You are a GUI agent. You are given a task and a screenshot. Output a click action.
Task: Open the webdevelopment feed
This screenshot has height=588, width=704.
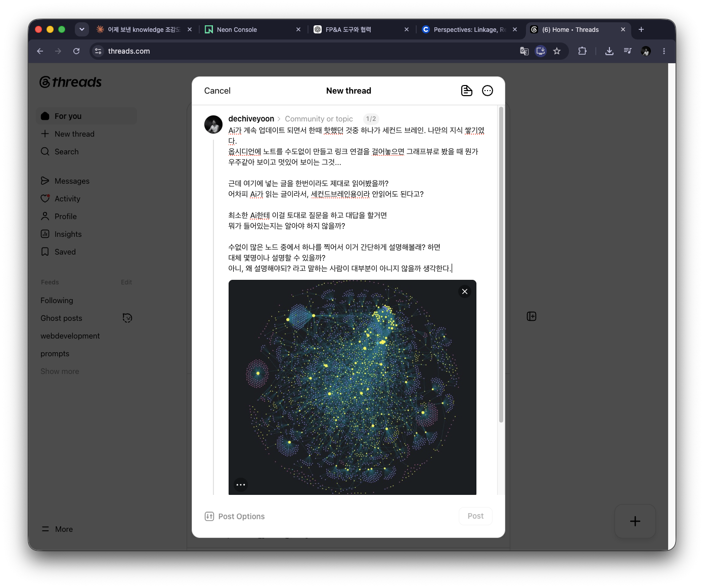(70, 335)
